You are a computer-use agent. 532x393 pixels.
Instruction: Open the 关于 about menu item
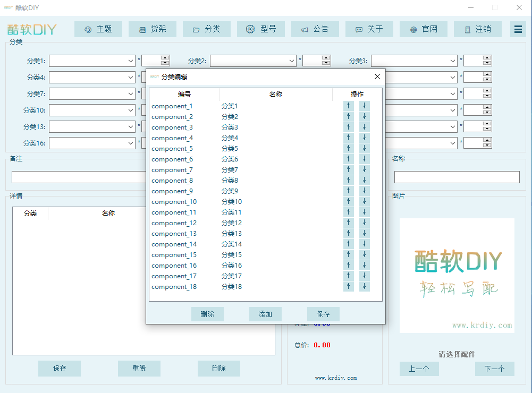coord(369,29)
